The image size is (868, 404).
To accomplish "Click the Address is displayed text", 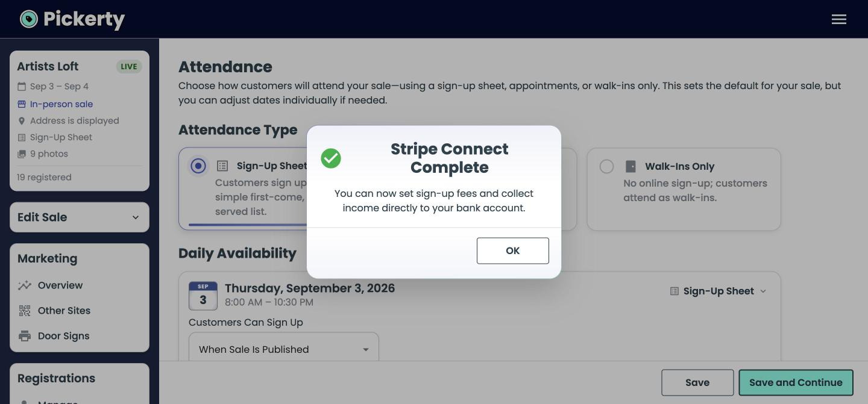I will tap(75, 121).
